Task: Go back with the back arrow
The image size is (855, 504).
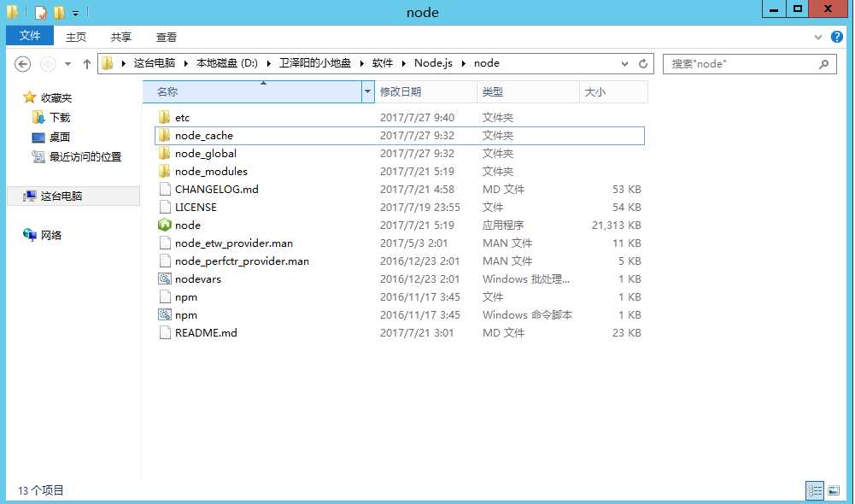Action: (22, 64)
